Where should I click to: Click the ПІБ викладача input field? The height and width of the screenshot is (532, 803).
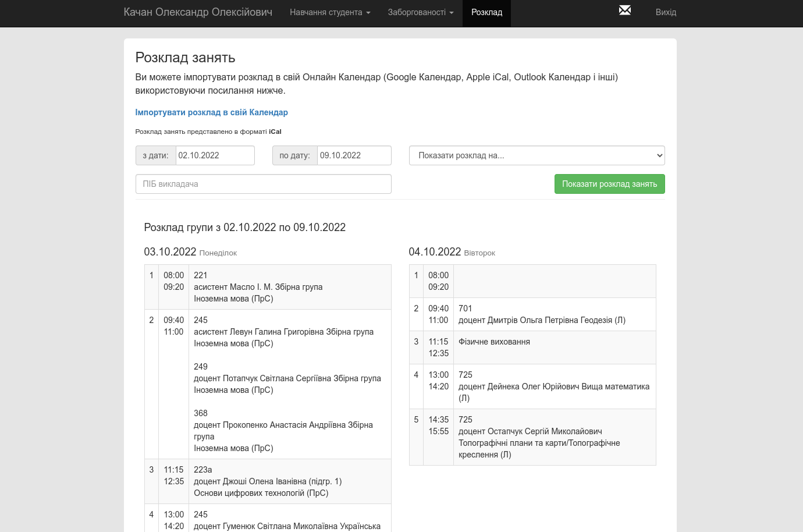[263, 184]
